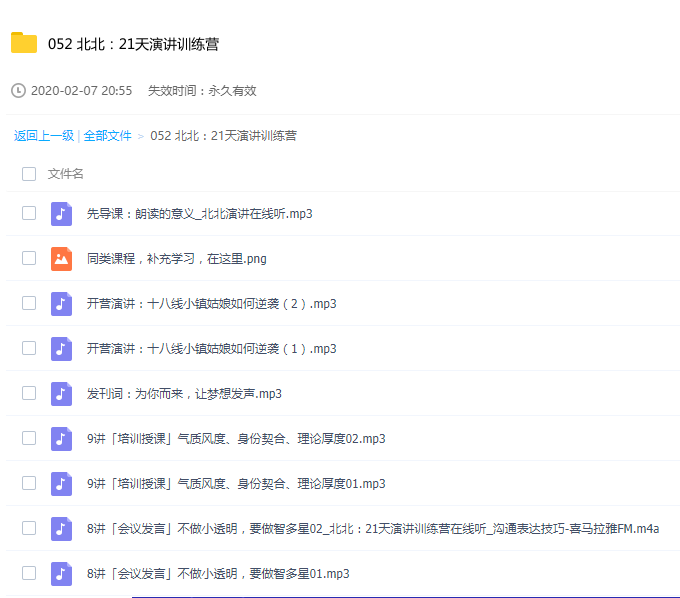Check the box for 先导课：朗读的意义 mp3
The image size is (680, 598).
click(29, 213)
